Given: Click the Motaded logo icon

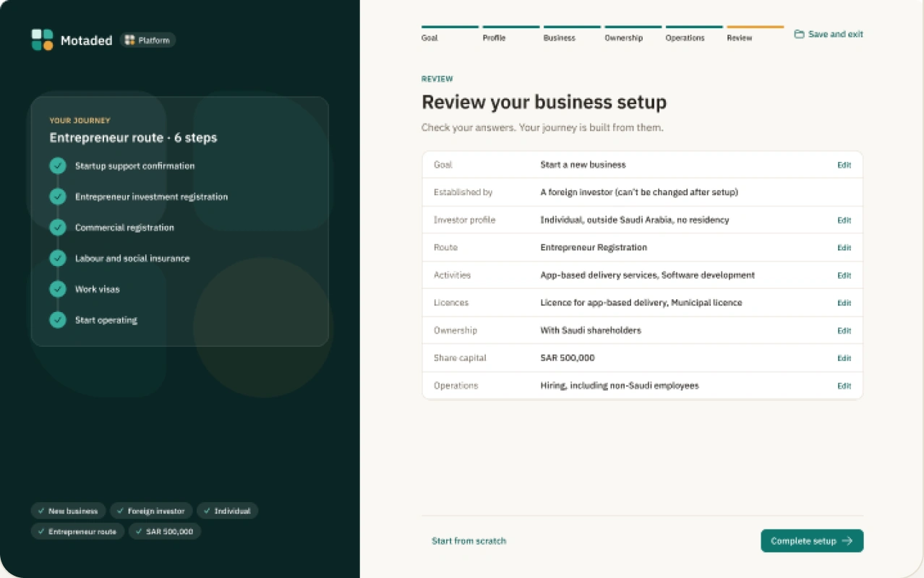Looking at the screenshot, I should pyautogui.click(x=42, y=40).
